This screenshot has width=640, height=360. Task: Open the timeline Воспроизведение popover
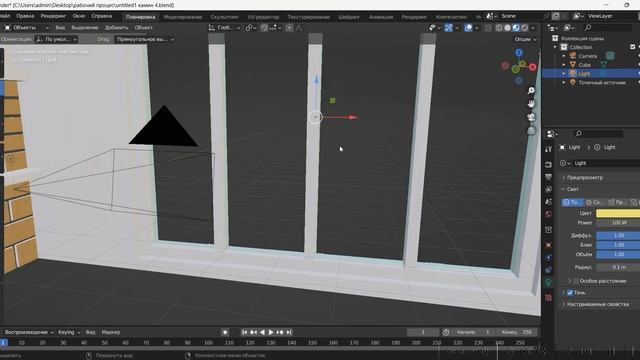tap(29, 332)
